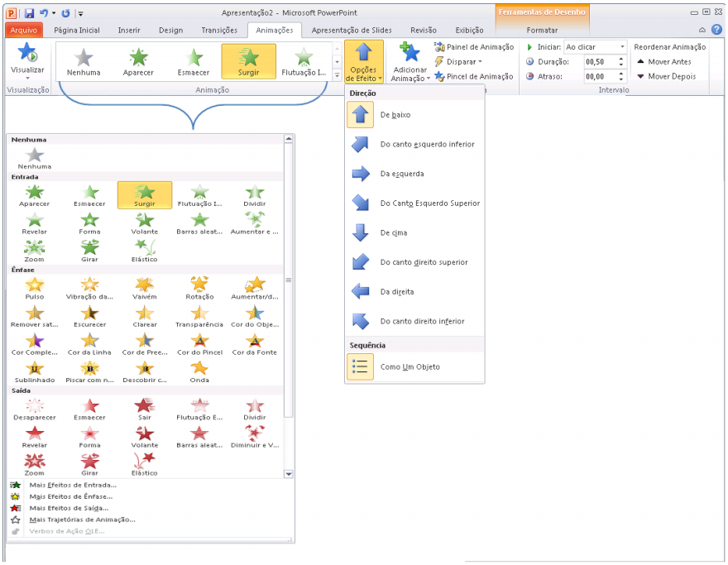728x565 pixels.
Task: Increase the Duração spinner value
Action: tap(621, 59)
